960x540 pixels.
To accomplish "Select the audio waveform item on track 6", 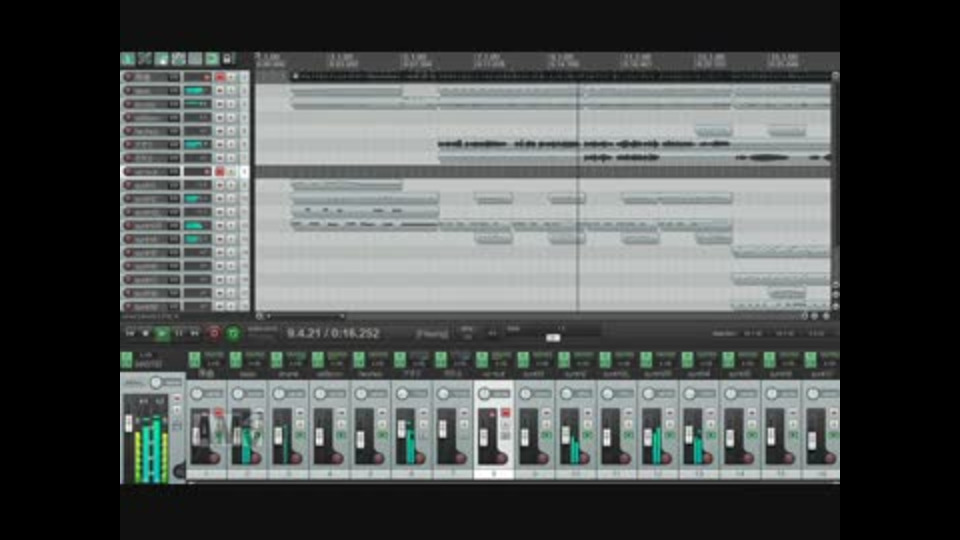I will (584, 144).
